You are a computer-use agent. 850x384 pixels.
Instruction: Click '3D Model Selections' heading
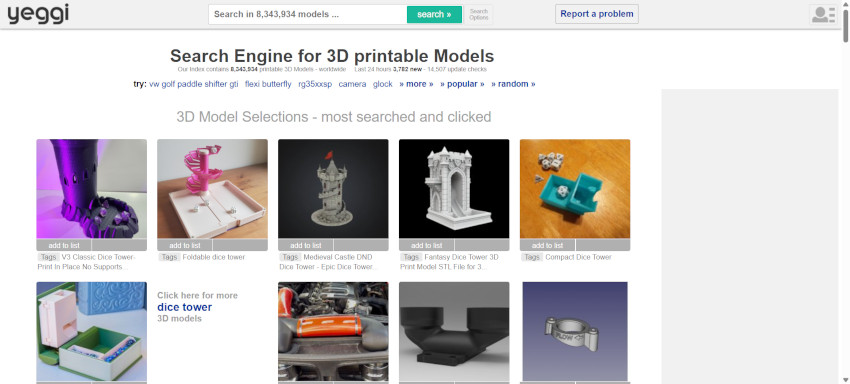tap(333, 117)
